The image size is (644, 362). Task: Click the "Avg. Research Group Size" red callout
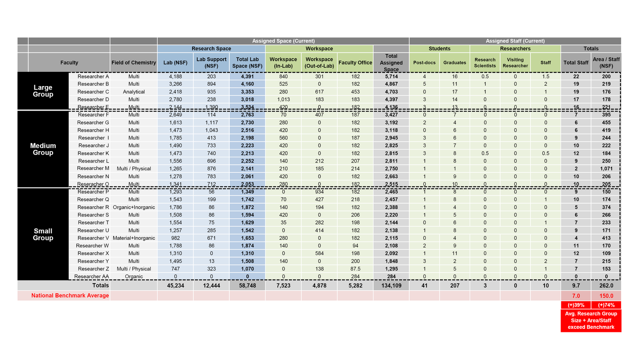tap(591, 320)
